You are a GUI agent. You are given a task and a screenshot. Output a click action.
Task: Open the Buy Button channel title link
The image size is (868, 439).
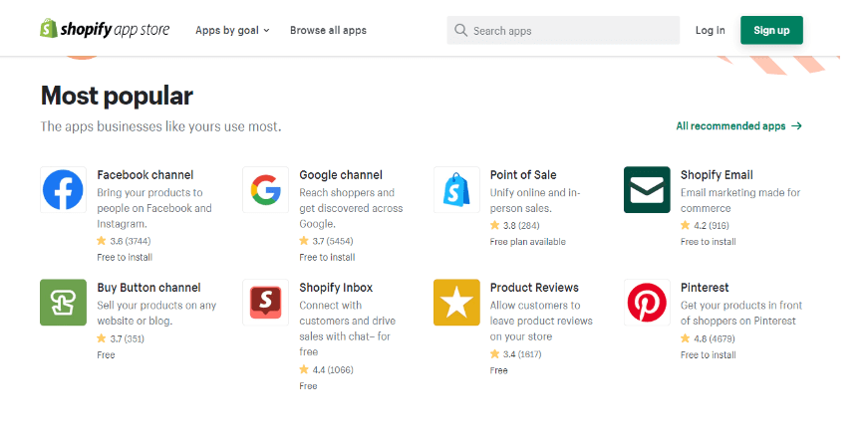[148, 288]
